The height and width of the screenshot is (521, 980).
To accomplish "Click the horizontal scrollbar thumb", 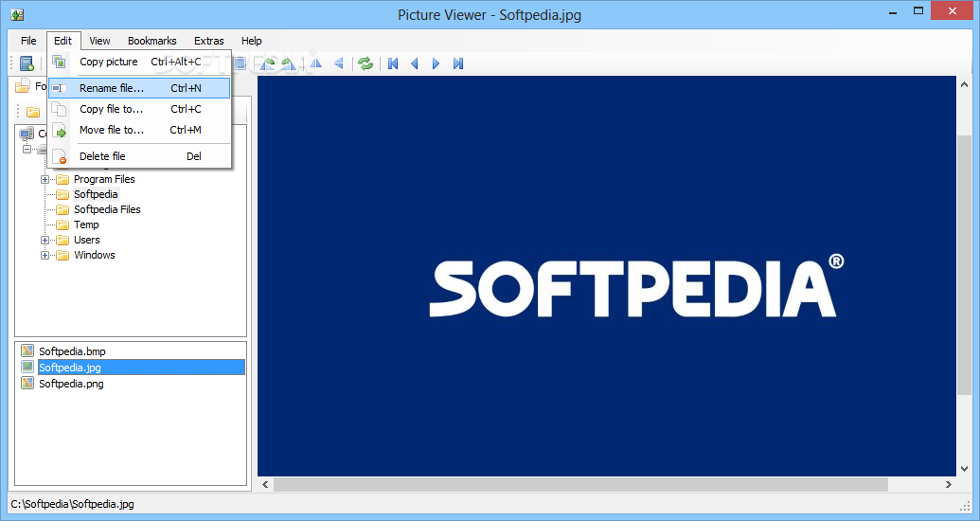I will click(580, 485).
